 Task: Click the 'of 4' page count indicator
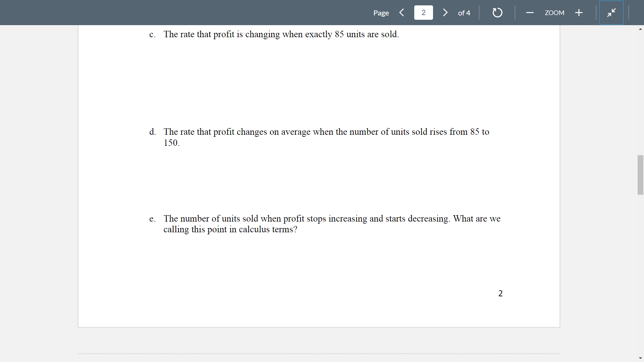click(x=464, y=13)
